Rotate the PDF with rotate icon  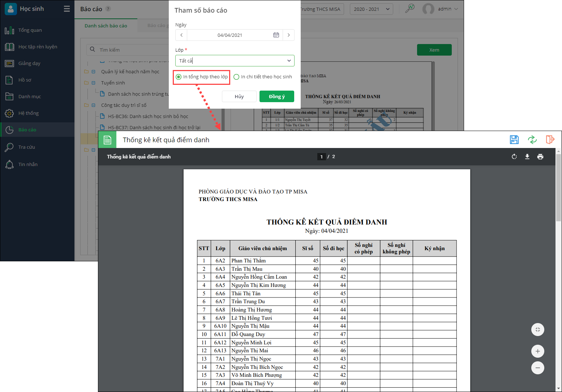click(514, 157)
